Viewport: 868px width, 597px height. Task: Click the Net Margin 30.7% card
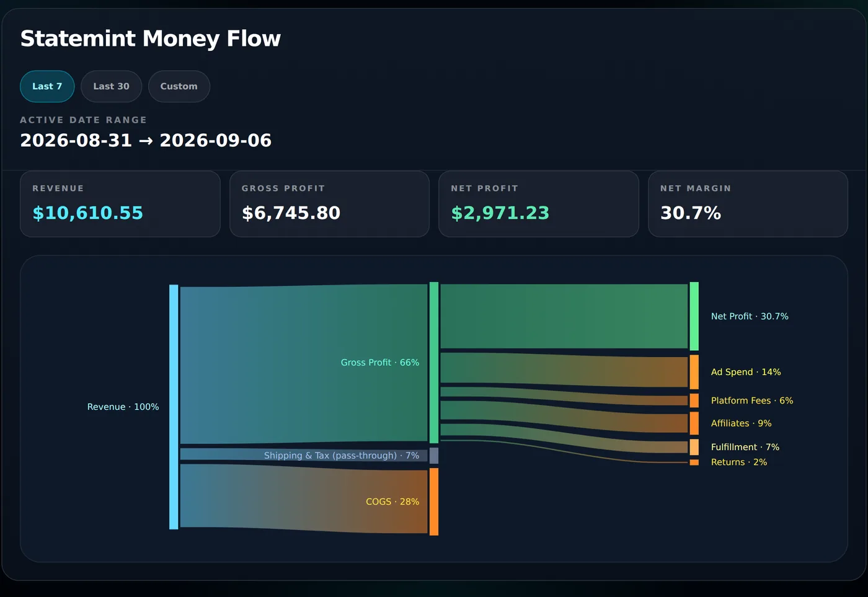748,204
